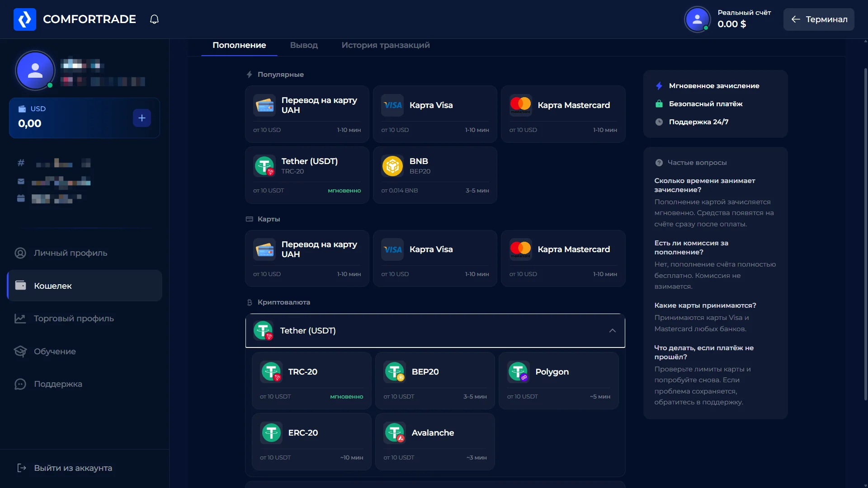Screen dimensions: 868x488
Task: Select Avalanche network option
Action: click(x=435, y=442)
